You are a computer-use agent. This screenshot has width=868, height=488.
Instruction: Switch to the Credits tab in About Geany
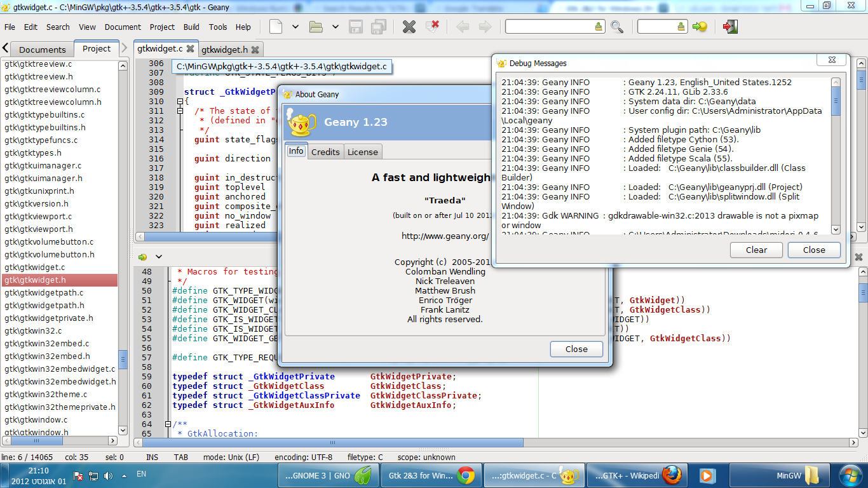point(325,151)
